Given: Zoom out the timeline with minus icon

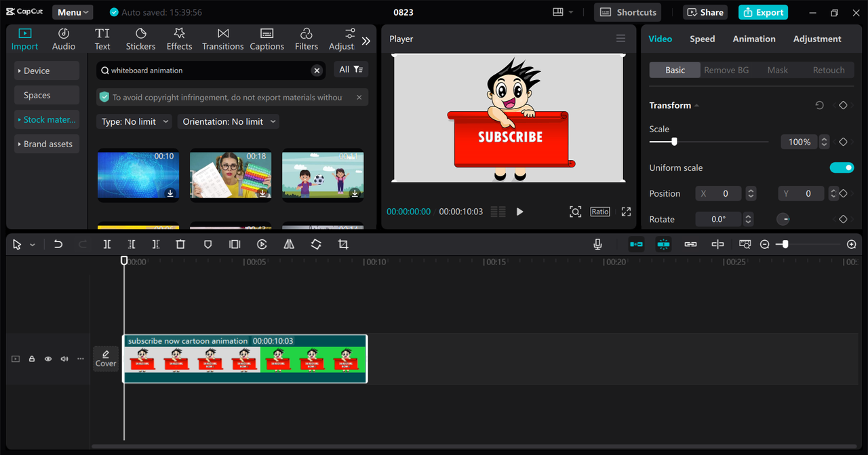Looking at the screenshot, I should click(765, 244).
